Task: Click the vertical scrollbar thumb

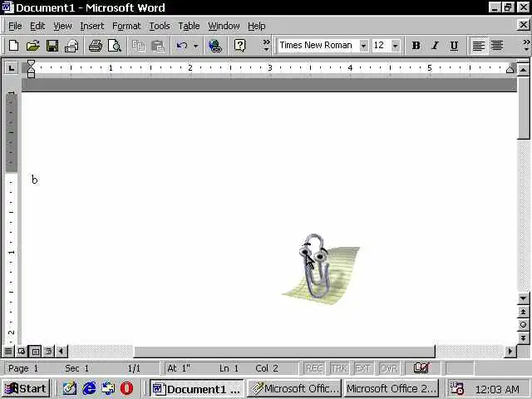Action: 523,107
